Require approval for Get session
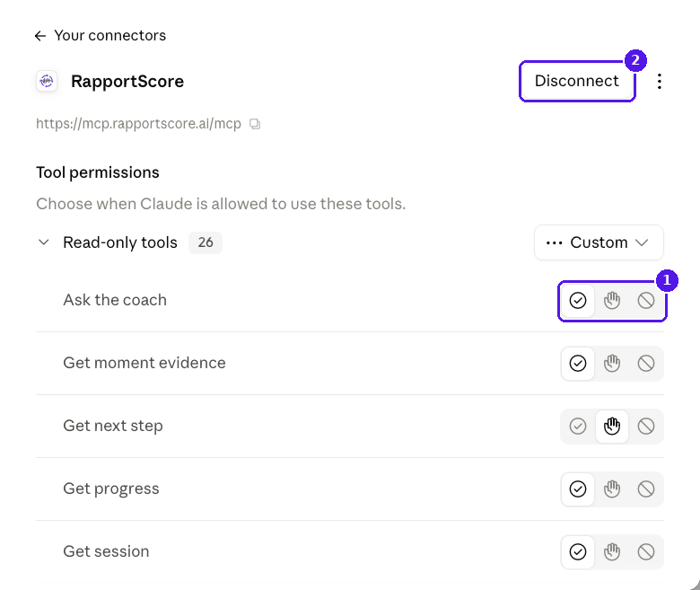Screen dimensions: 700x590 [x=612, y=552]
